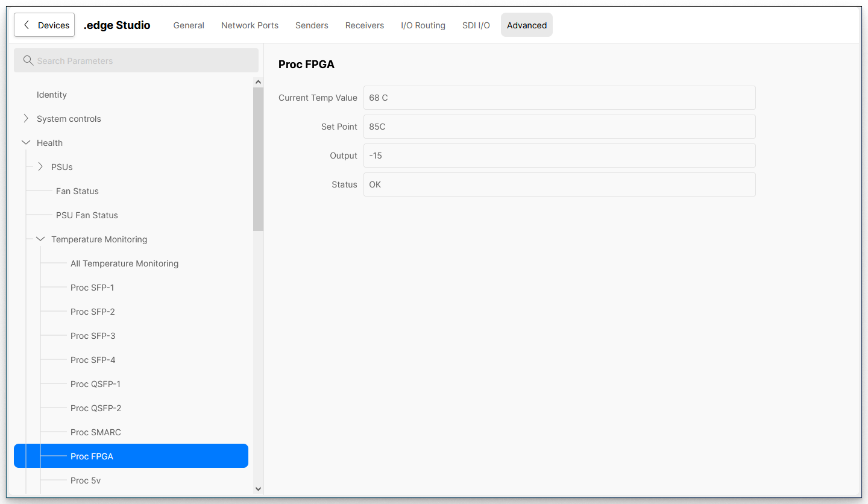Open the SDI I/O tab
Image resolution: width=868 pixels, height=504 pixels.
[x=476, y=25]
